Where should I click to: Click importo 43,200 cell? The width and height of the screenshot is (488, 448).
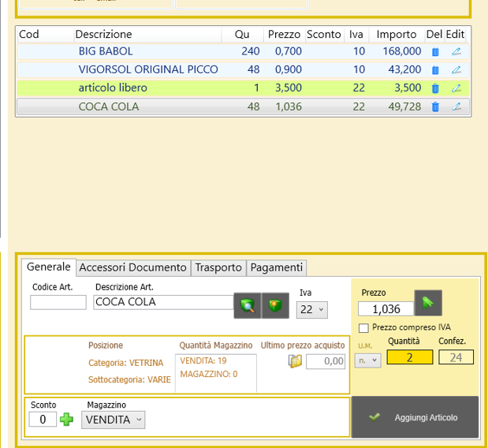(404, 69)
